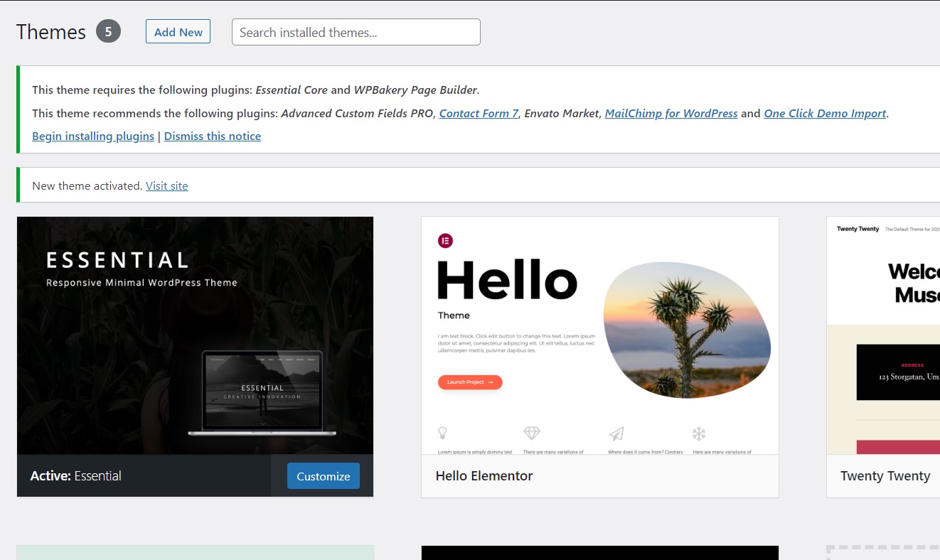Focus the Search installed themes field
940x560 pixels.
[x=356, y=32]
